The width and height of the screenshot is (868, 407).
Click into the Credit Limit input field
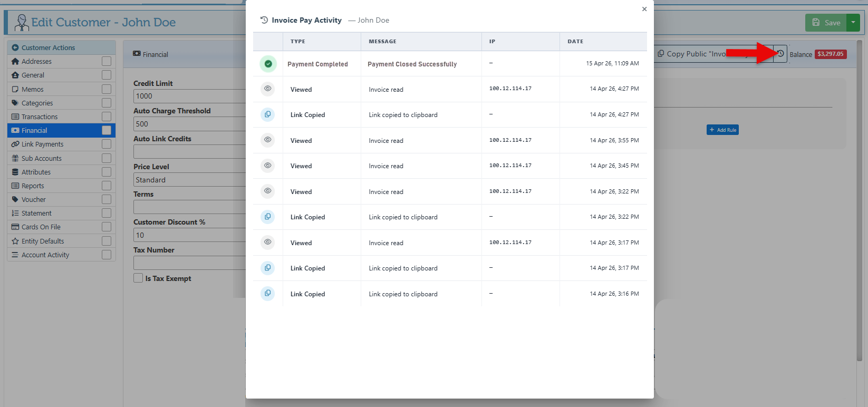[x=189, y=96]
